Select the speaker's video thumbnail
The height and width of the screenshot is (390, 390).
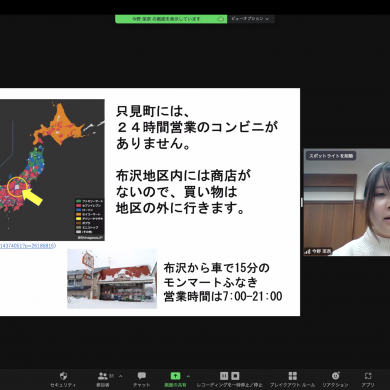[347, 202]
